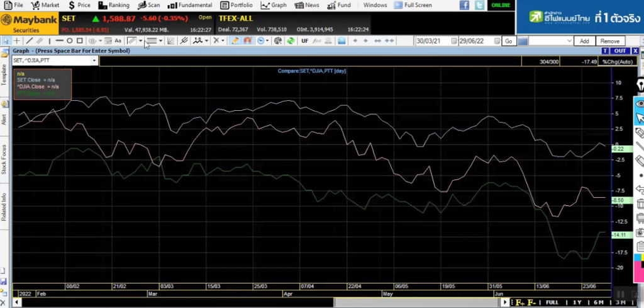Click the Add button

click(x=584, y=41)
